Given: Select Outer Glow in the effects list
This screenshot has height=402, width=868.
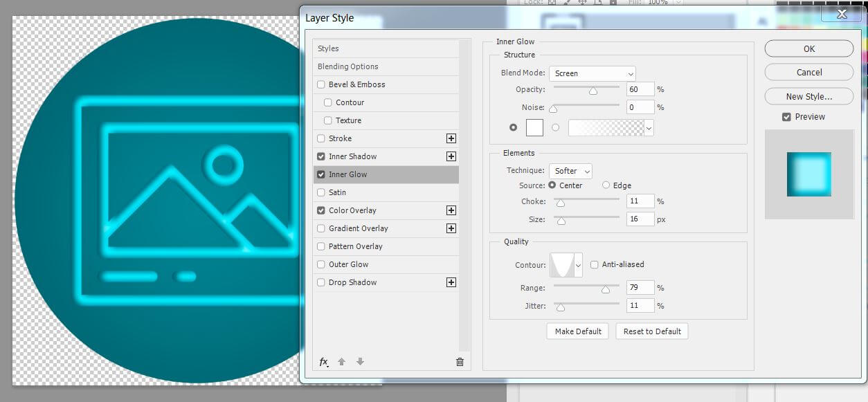Looking at the screenshot, I should (348, 264).
